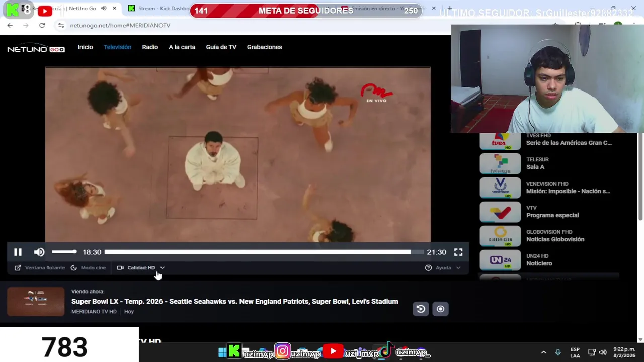
Task: Select the VTV channel logo
Action: (x=500, y=212)
